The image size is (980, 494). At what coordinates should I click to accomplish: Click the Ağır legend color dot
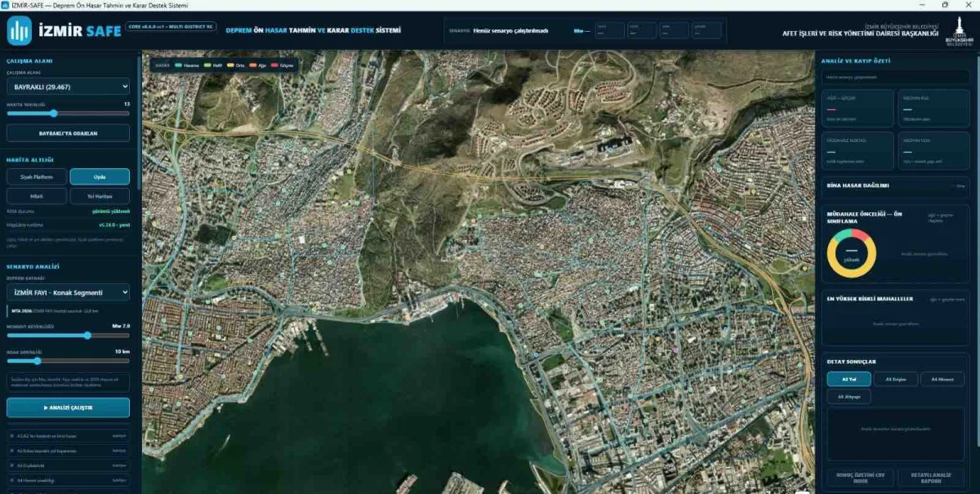(253, 64)
